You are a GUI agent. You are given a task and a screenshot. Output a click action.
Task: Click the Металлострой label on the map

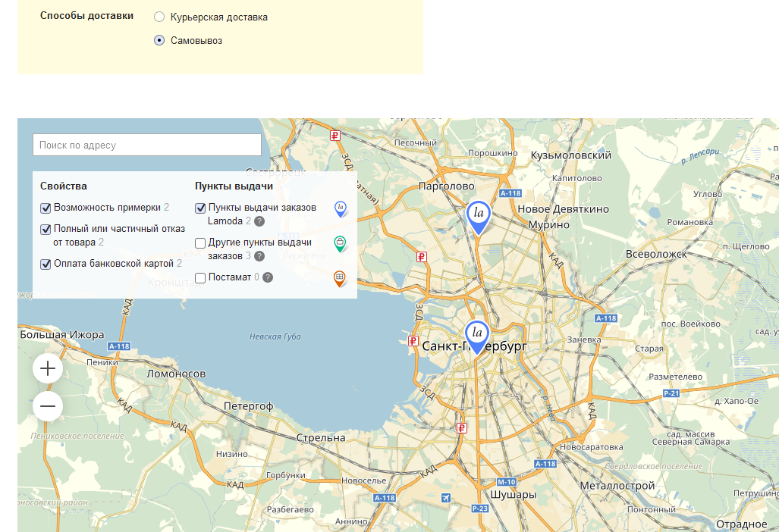point(617,486)
